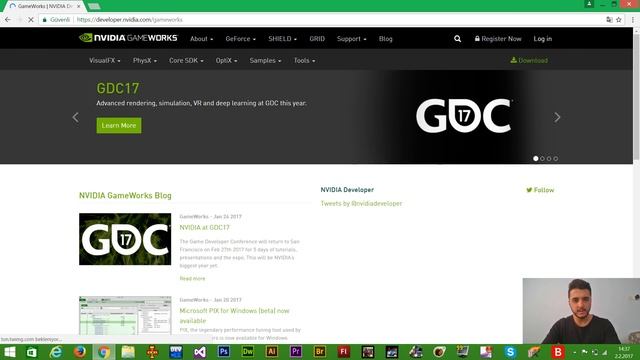
Task: Expand the PhysX dropdown
Action: 144,60
